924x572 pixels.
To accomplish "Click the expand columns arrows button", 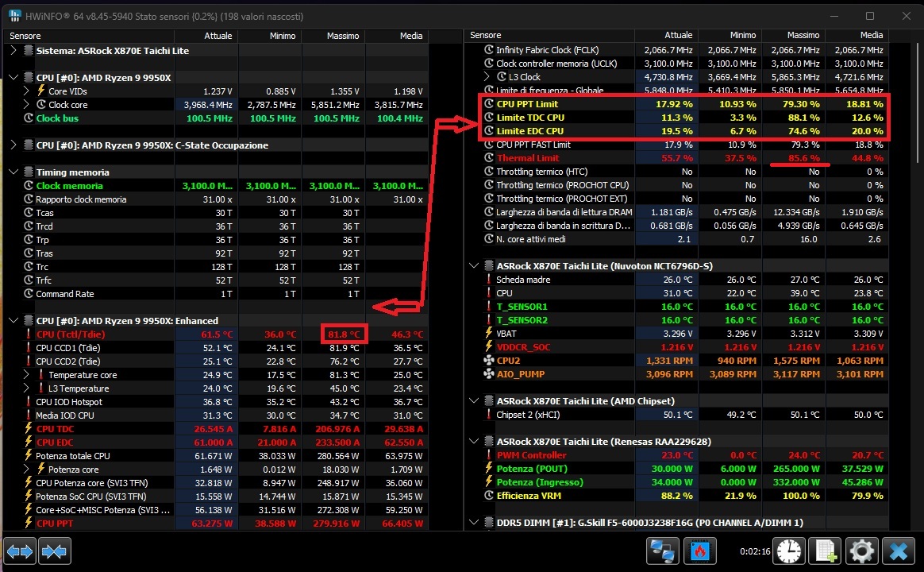I will 20,551.
